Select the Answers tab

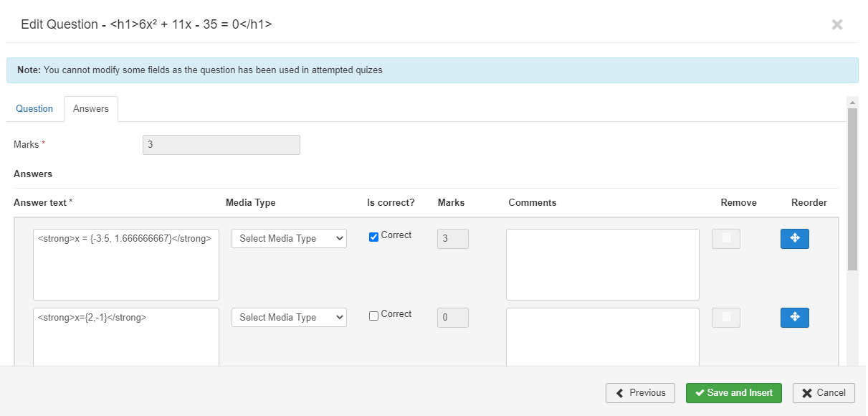(x=91, y=109)
